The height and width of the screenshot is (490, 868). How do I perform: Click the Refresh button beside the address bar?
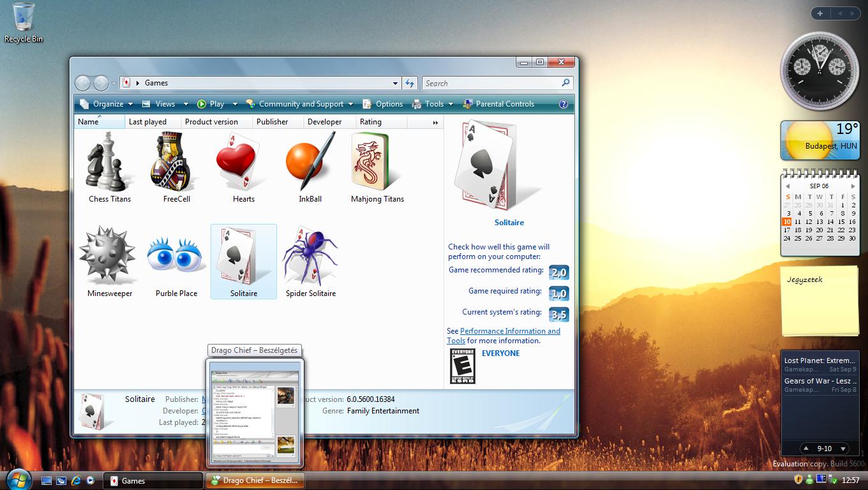click(x=410, y=83)
